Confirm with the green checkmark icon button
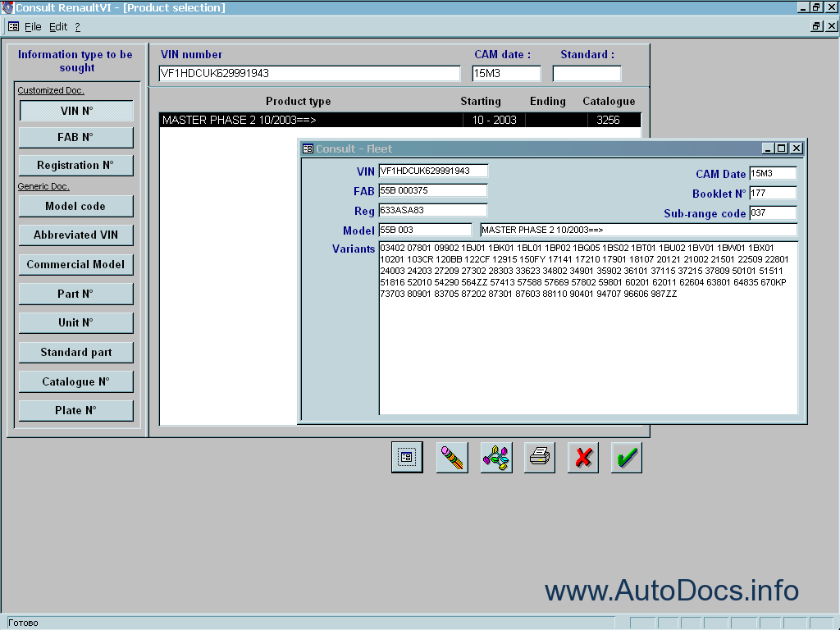 point(626,457)
